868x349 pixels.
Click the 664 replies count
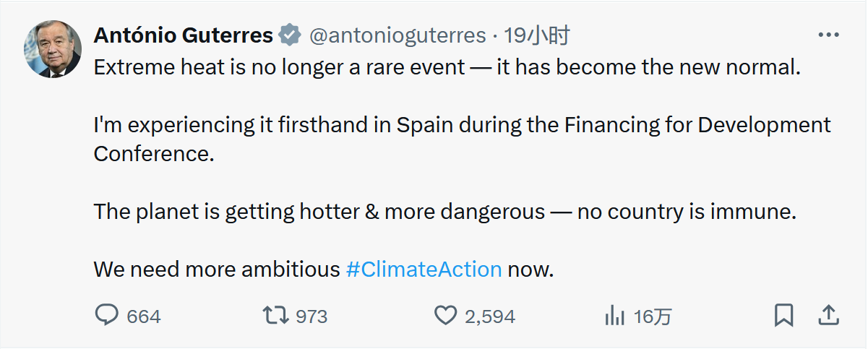pyautogui.click(x=144, y=316)
